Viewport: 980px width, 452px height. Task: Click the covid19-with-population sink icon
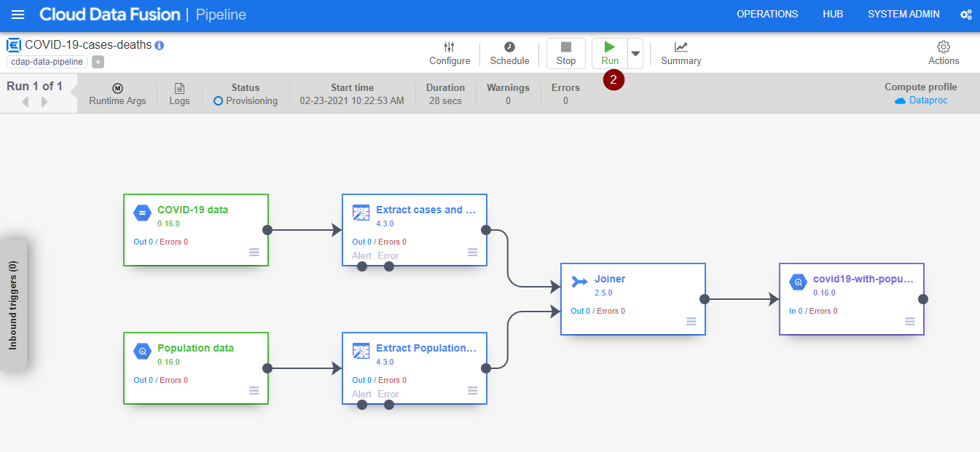point(798,282)
